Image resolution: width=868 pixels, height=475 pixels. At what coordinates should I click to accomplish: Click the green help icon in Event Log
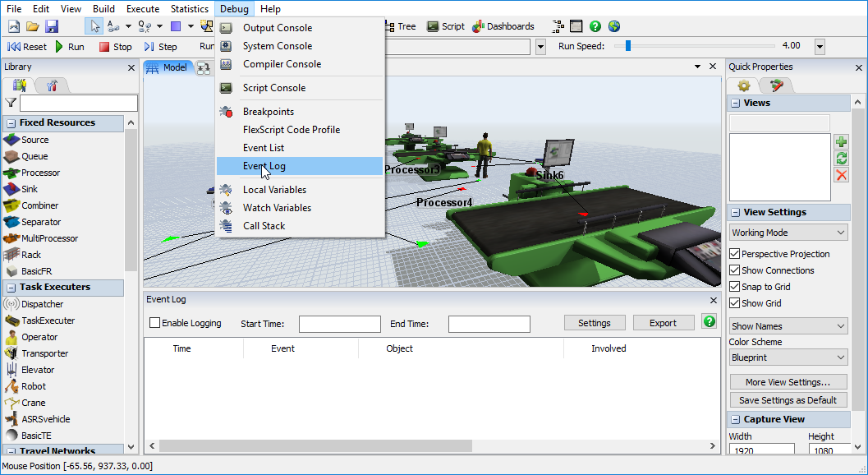point(710,322)
